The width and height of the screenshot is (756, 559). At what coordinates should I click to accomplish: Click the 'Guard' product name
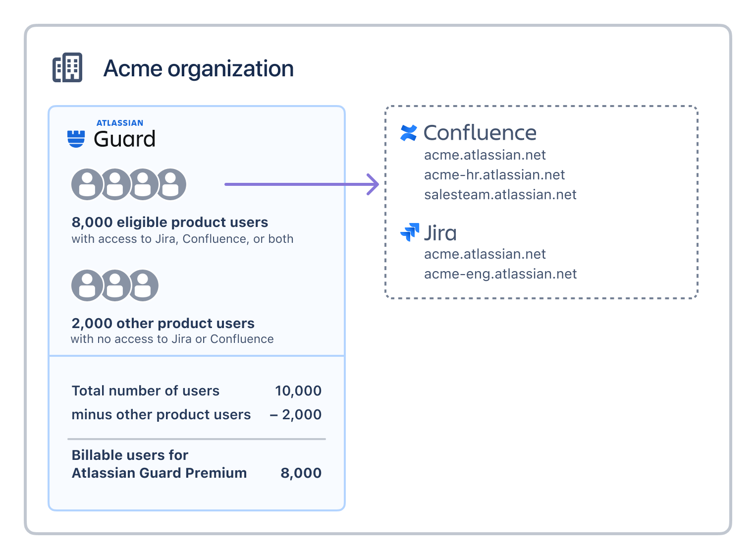coord(125,139)
